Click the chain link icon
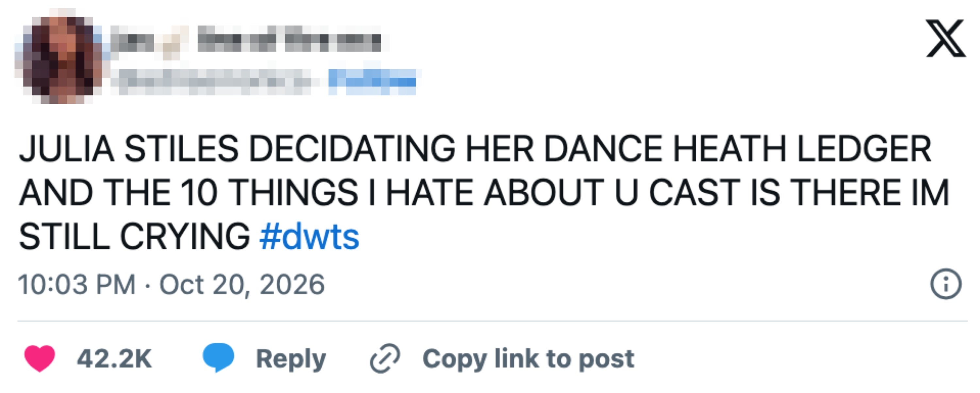 click(385, 358)
